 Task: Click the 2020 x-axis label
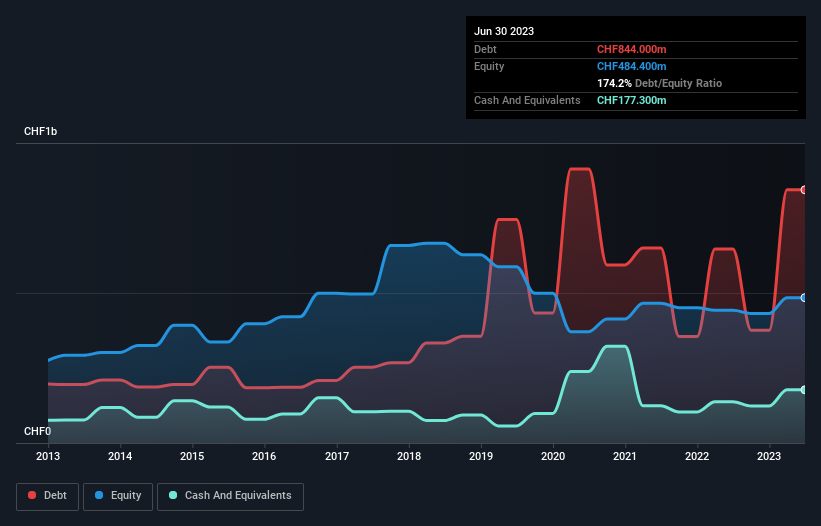(553, 456)
